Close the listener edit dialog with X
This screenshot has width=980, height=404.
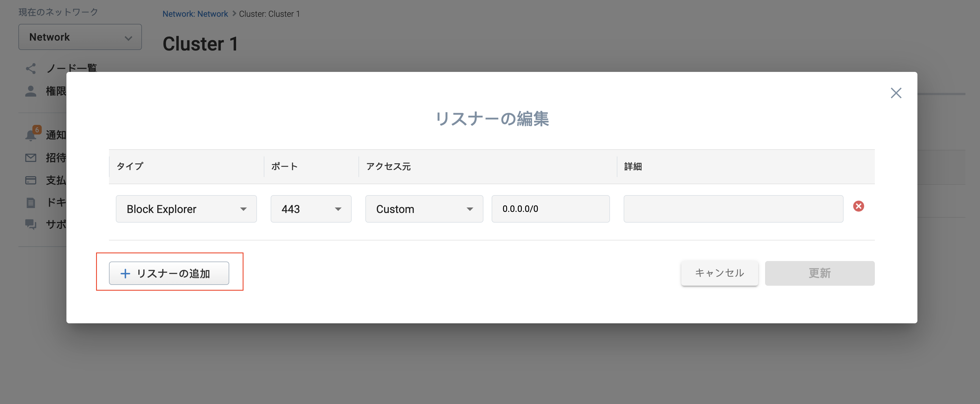tap(896, 93)
